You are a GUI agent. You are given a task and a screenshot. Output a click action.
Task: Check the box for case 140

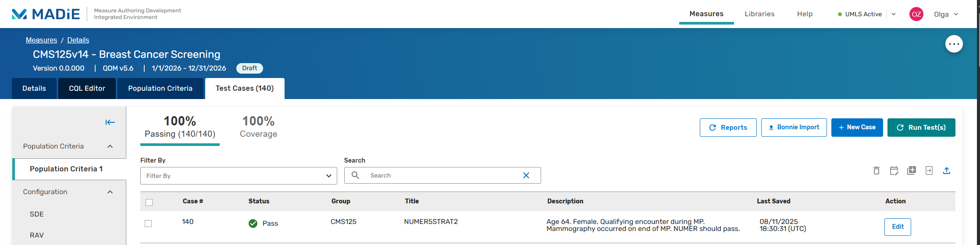148,224
